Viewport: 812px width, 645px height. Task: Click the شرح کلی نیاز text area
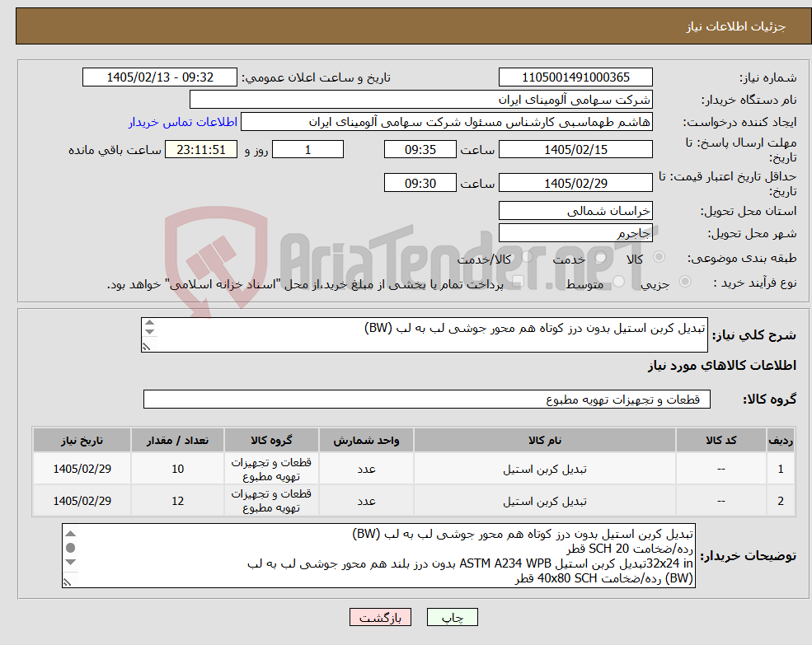424,335
